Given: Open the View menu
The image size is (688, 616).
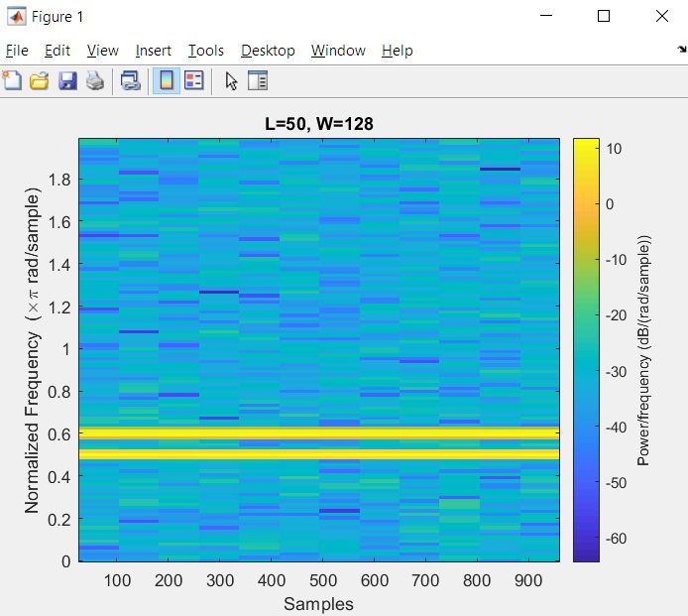Looking at the screenshot, I should [103, 51].
